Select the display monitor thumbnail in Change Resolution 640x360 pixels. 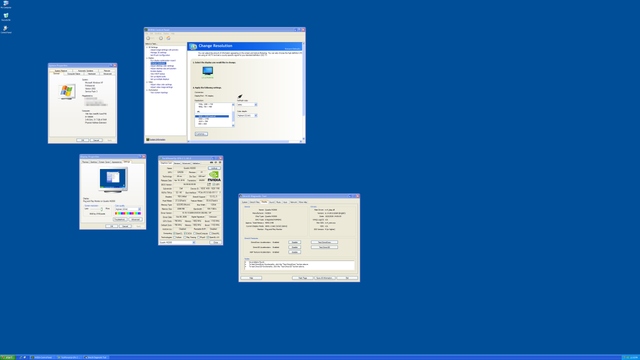point(208,71)
